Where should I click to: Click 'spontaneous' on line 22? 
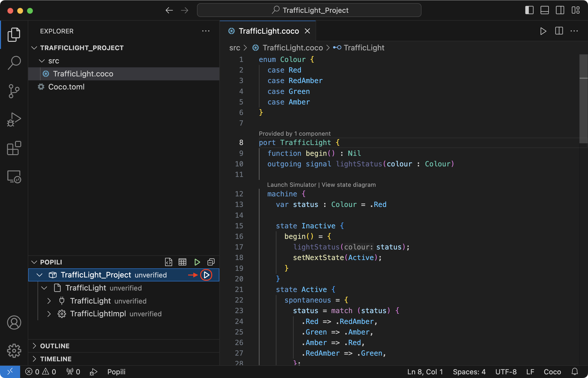[308, 300]
